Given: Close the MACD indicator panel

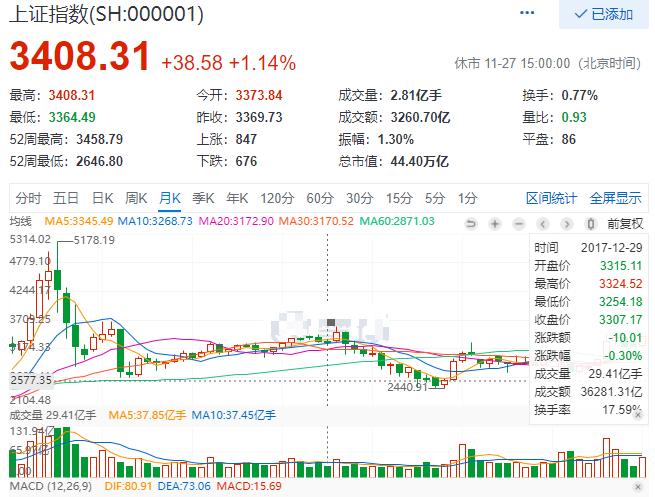Looking at the screenshot, I should [x=637, y=487].
